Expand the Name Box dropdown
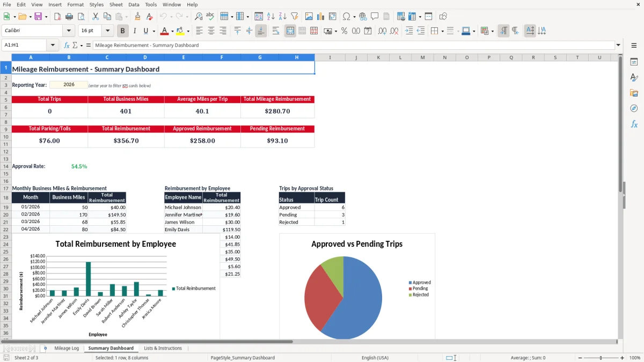Image resolution: width=644 pixels, height=362 pixels. tap(53, 45)
